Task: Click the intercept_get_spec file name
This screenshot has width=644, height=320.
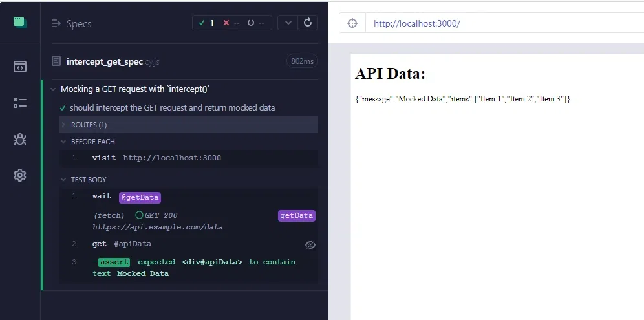Action: (104, 61)
